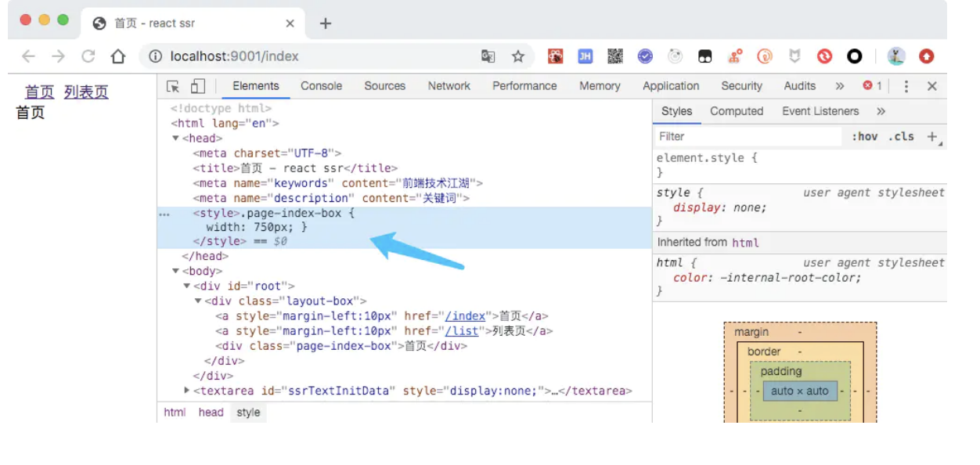Open the Computed styles tab
Screen dimensions: 980x465
coord(737,111)
